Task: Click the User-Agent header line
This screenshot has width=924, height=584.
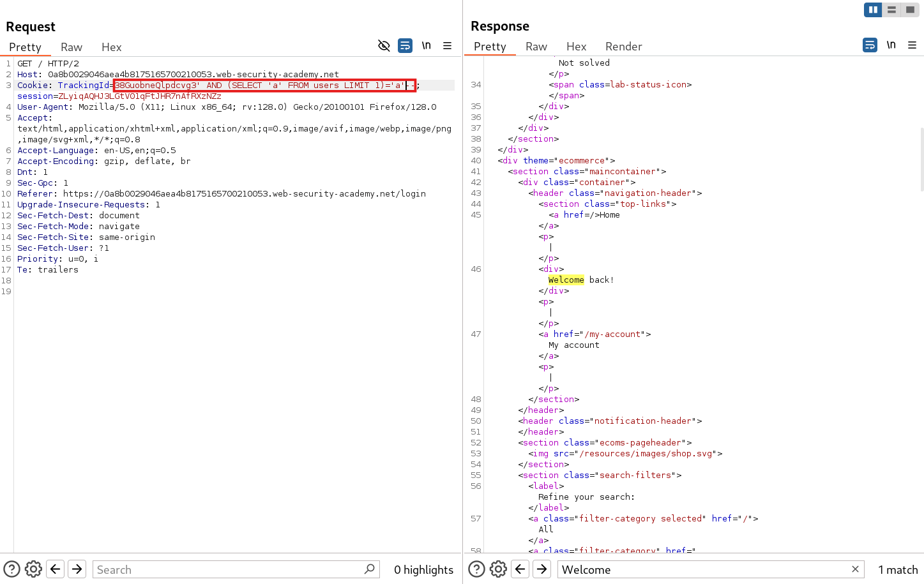Action: (227, 107)
